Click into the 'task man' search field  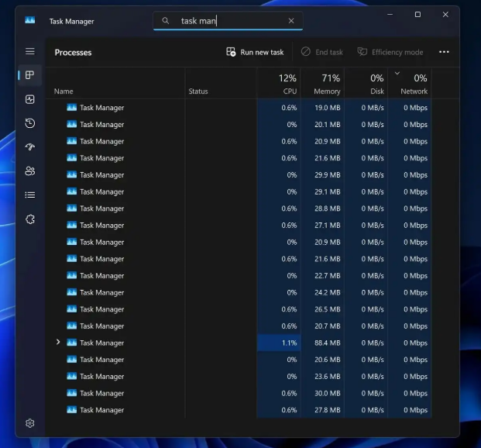coord(228,21)
